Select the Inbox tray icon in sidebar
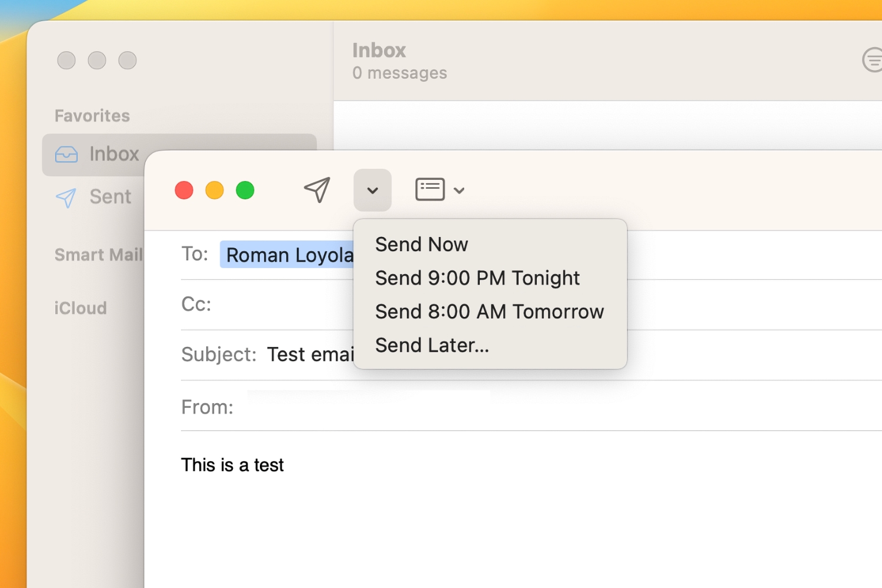Image resolution: width=882 pixels, height=588 pixels. (66, 154)
